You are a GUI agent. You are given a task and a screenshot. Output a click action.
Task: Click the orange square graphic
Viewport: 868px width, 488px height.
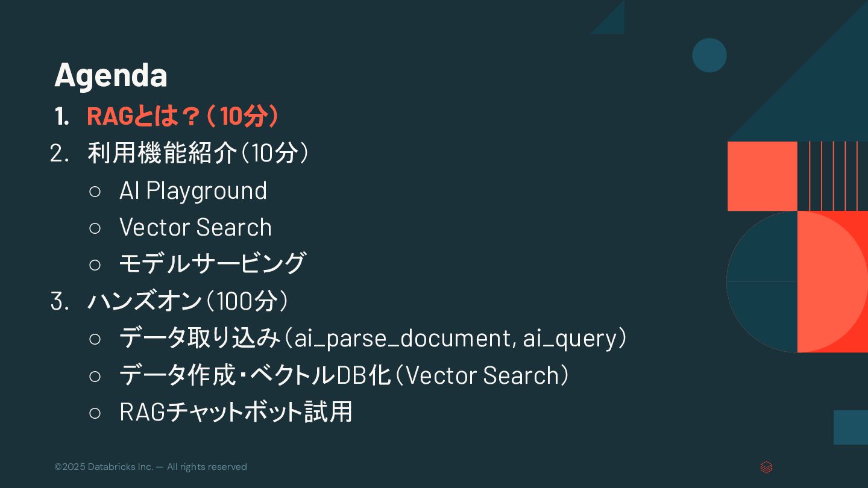point(763,176)
